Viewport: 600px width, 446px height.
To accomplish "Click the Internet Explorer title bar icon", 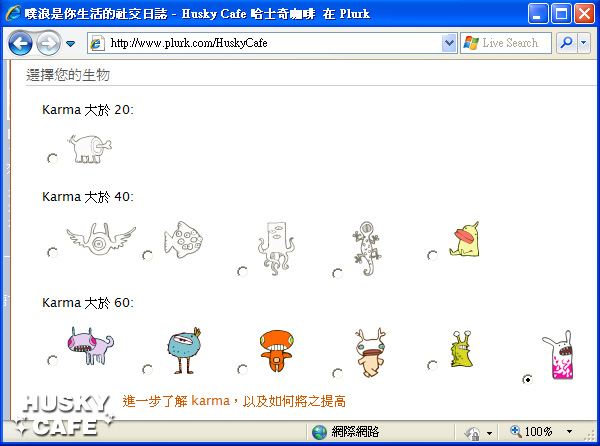I will (x=13, y=13).
